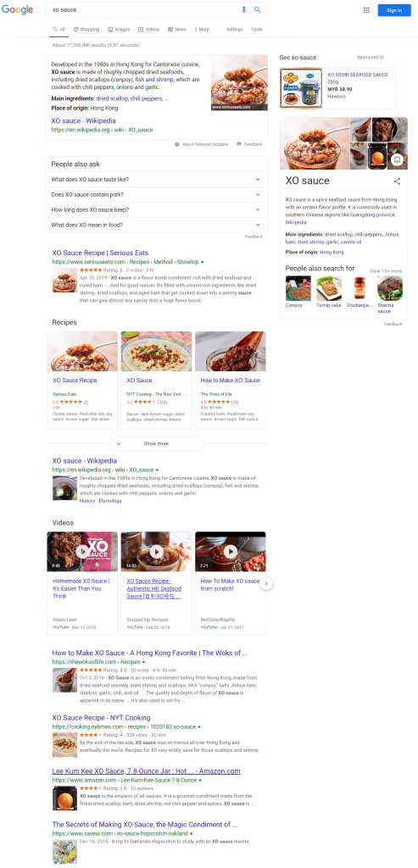Open the Google apps grid icon
This screenshot has width=418, height=868.
click(366, 10)
